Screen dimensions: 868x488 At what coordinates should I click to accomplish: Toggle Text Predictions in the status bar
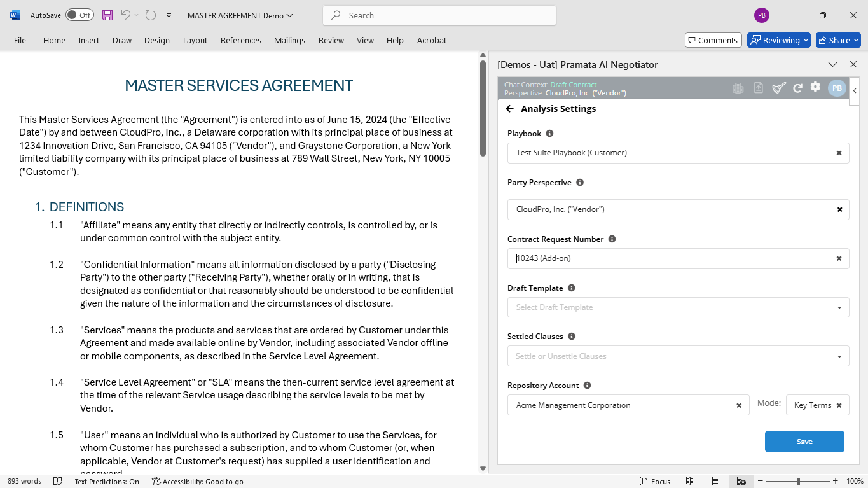[107, 482]
